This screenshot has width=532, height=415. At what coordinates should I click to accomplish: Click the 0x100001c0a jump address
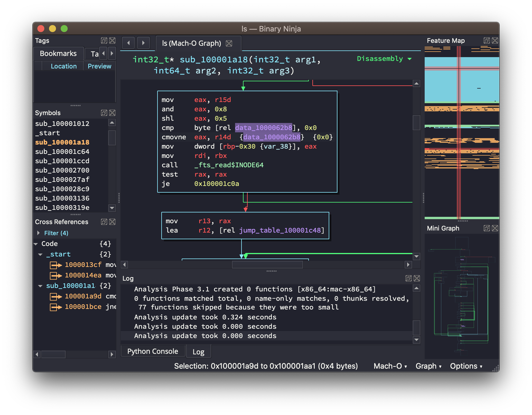pos(217,184)
